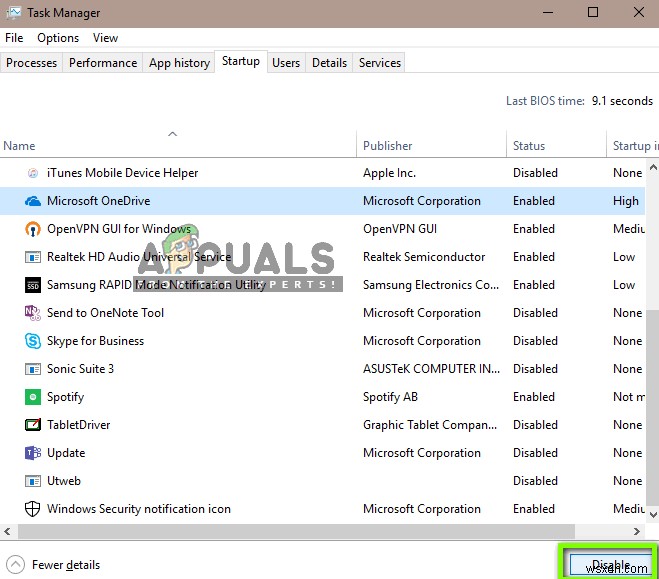Minimize the Task Manager window
The width and height of the screenshot is (659, 579).
click(x=548, y=13)
